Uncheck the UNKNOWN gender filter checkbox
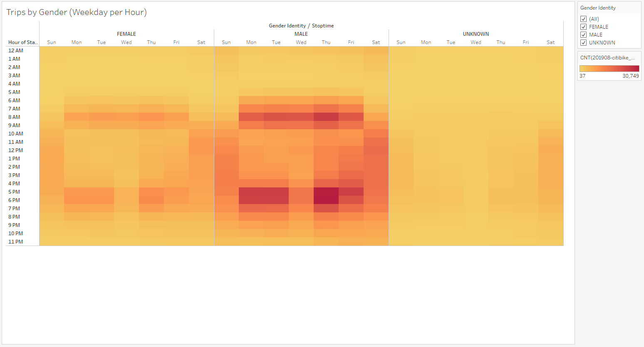Image resolution: width=644 pixels, height=347 pixels. tap(583, 43)
